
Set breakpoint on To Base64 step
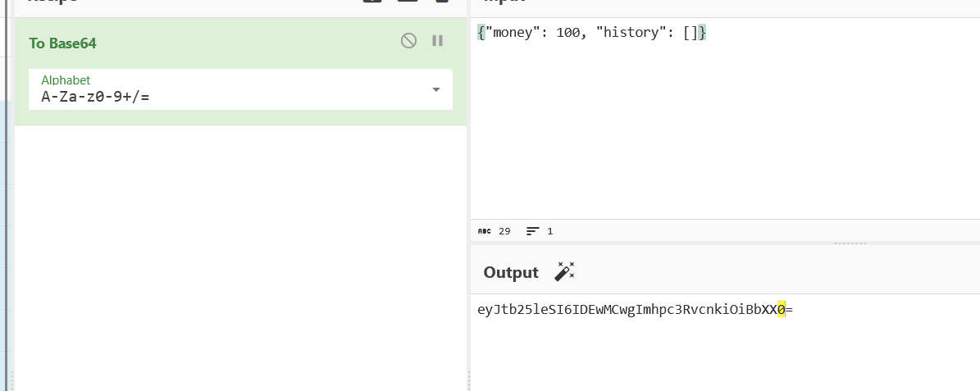tap(438, 41)
